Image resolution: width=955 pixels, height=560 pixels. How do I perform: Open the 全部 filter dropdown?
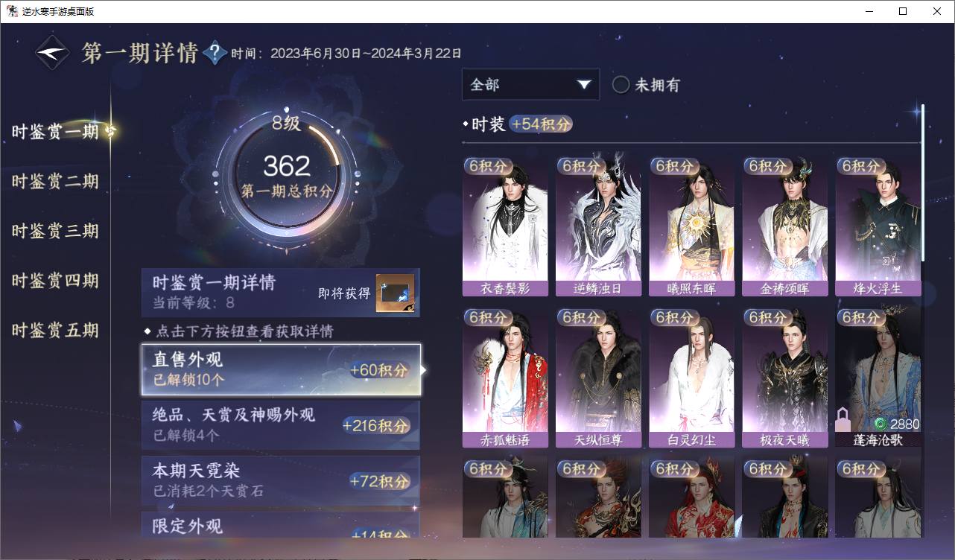pyautogui.click(x=530, y=85)
